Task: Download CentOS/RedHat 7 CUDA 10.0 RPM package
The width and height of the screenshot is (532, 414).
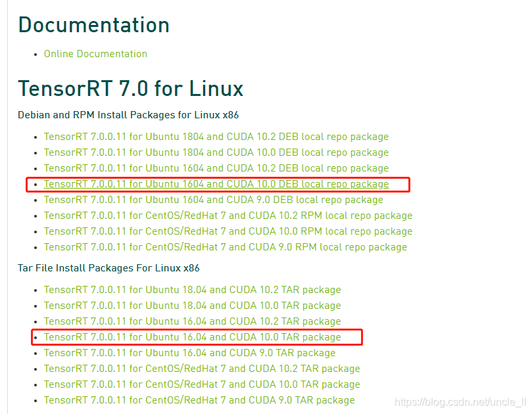Action: coord(228,231)
